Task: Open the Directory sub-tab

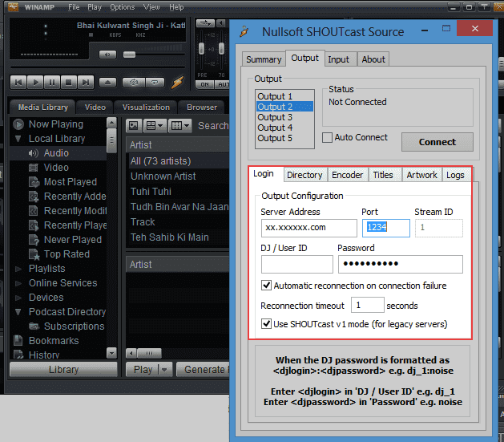Action: (x=304, y=175)
